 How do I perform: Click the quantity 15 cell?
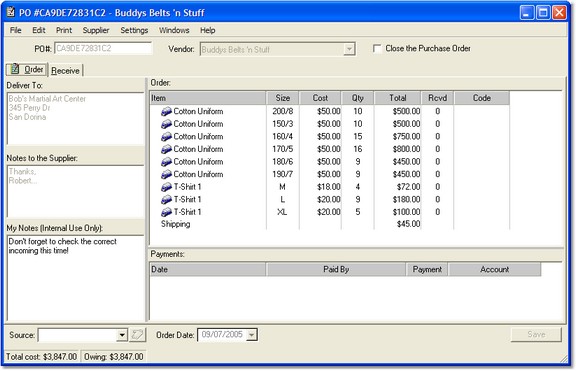coord(357,137)
